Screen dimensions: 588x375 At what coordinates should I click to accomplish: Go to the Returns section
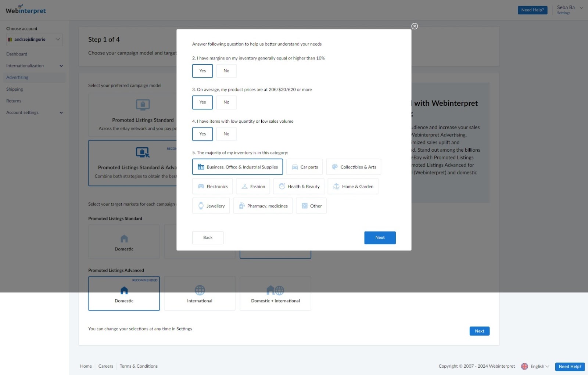click(x=14, y=101)
